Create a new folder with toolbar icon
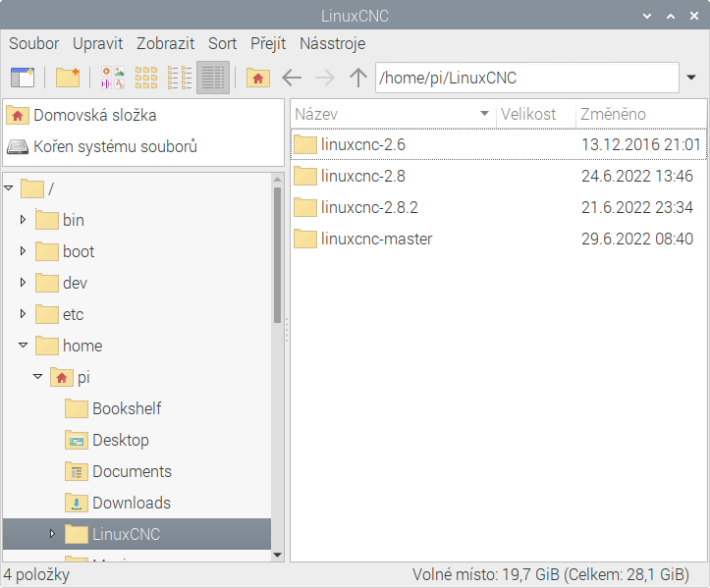The width and height of the screenshot is (710, 588). pyautogui.click(x=68, y=78)
